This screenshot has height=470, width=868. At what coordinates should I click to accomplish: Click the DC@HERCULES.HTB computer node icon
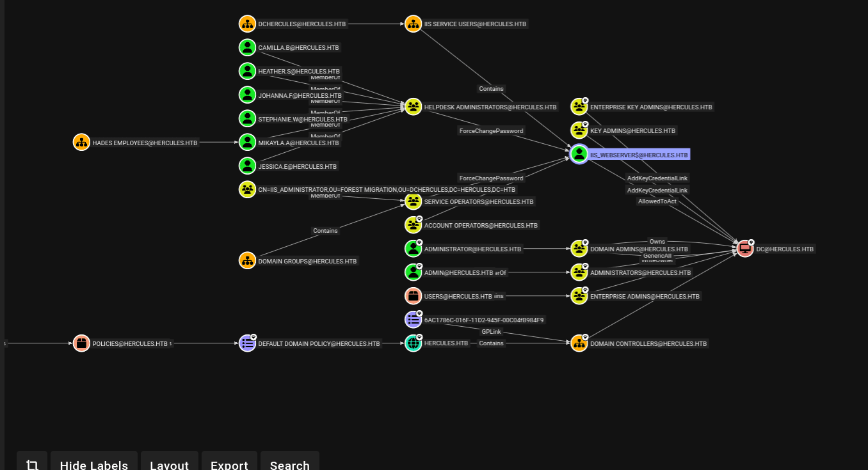(745, 249)
